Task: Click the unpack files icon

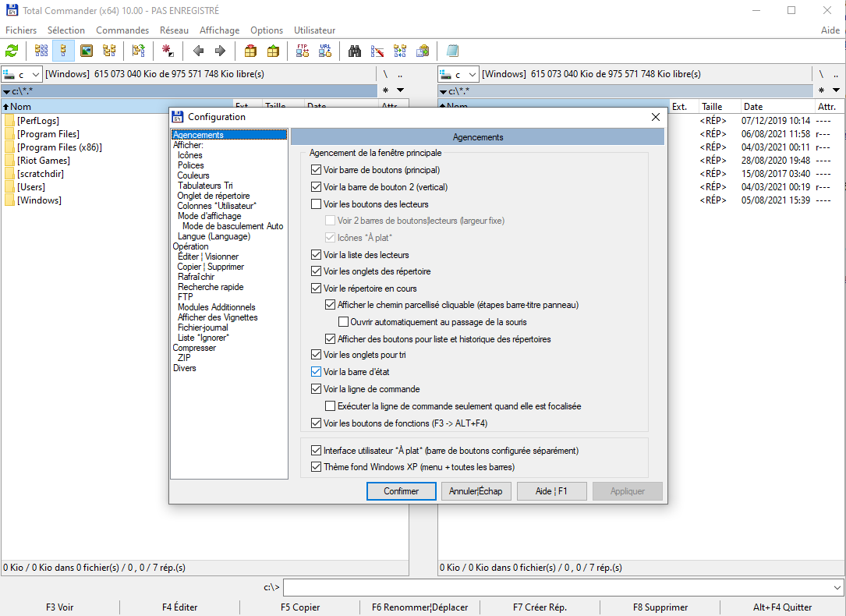Action: (x=274, y=51)
